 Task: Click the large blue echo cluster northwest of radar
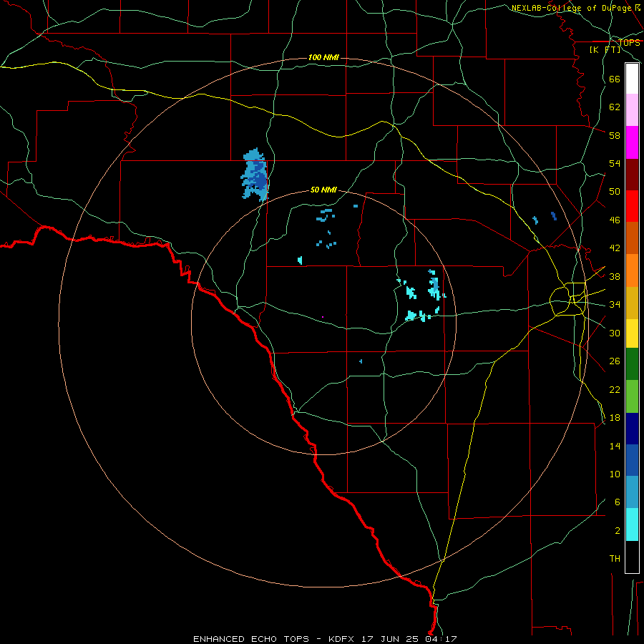click(255, 175)
